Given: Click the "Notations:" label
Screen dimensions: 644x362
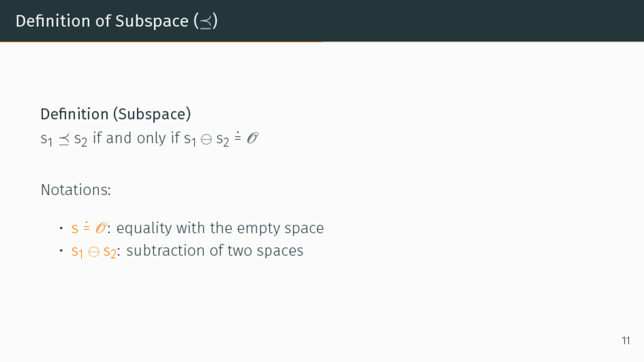Looking at the screenshot, I should pos(75,190).
